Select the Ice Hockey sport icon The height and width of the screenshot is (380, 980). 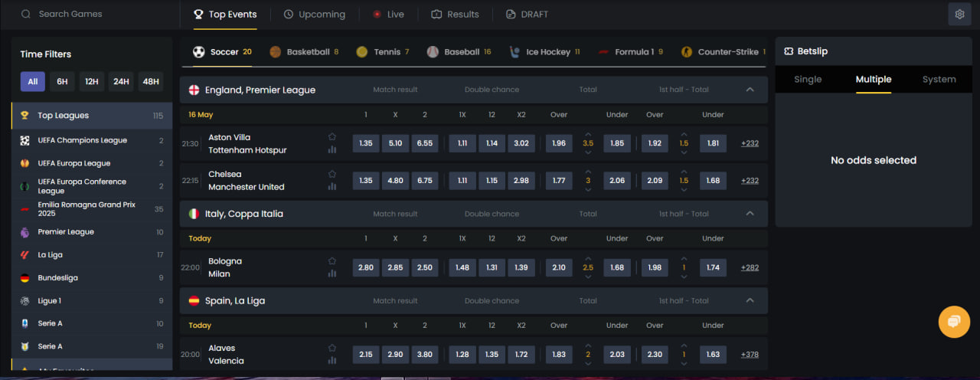click(x=514, y=52)
